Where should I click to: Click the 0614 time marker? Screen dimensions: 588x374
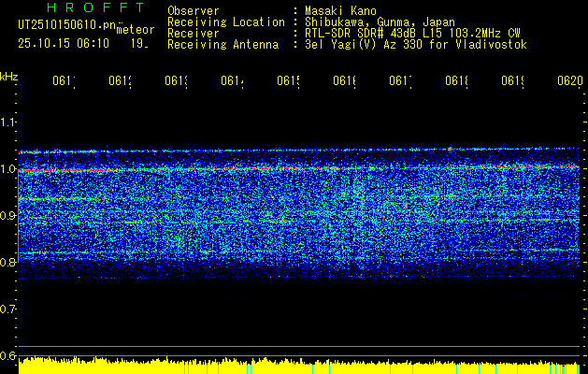tap(232, 80)
